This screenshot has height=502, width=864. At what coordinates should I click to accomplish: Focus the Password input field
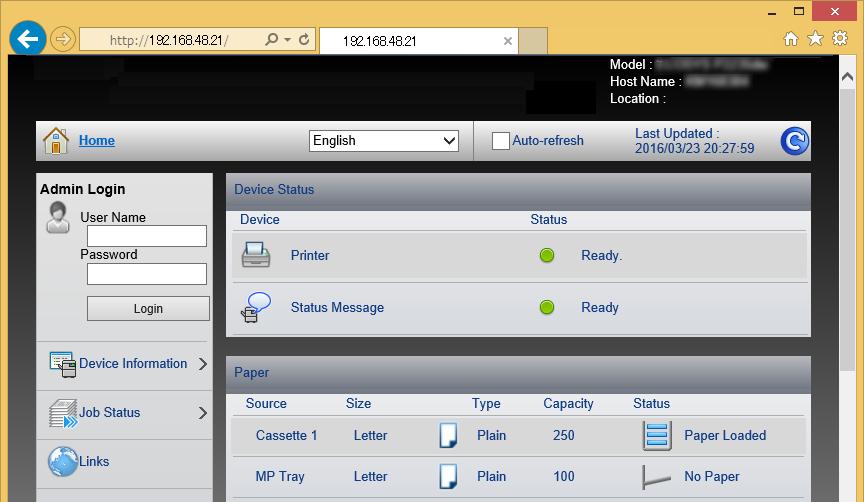tap(147, 274)
